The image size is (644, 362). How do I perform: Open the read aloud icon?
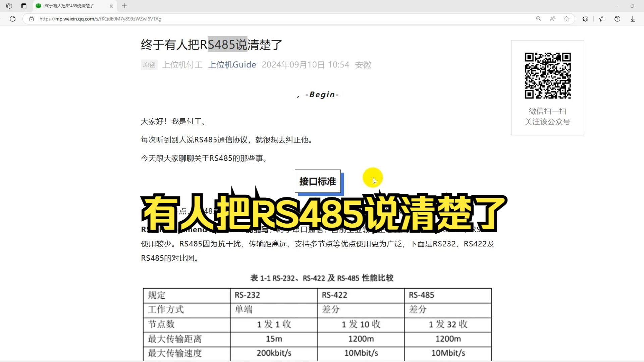(552, 19)
